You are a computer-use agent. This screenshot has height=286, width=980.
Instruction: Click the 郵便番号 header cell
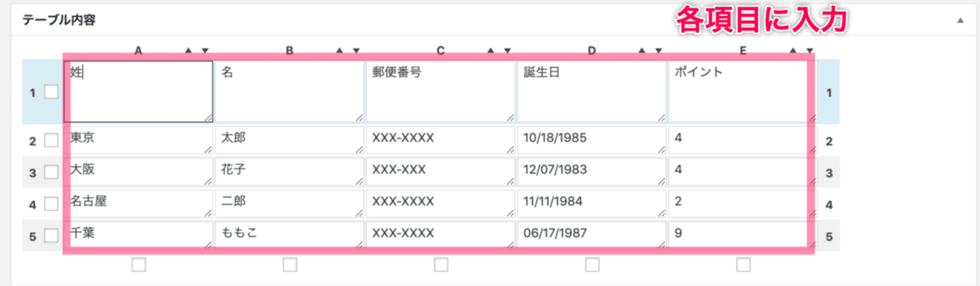coord(440,92)
